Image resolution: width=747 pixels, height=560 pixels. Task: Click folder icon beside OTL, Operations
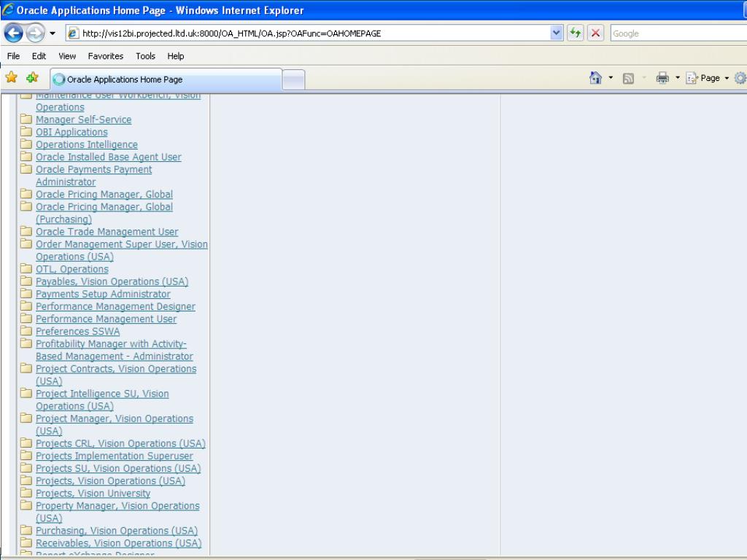(x=26, y=268)
